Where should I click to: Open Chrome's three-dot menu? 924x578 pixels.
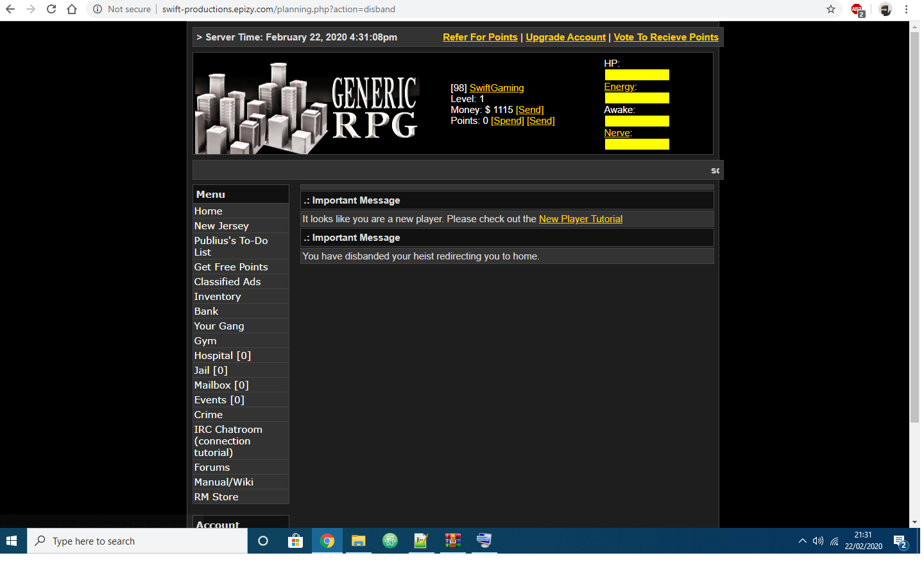[x=906, y=9]
